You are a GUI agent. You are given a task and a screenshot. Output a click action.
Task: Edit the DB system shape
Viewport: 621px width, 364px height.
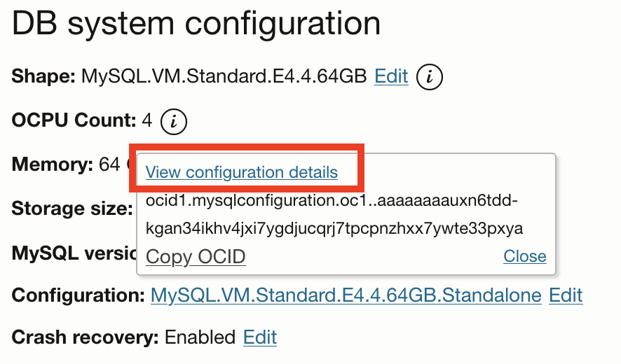click(x=391, y=76)
